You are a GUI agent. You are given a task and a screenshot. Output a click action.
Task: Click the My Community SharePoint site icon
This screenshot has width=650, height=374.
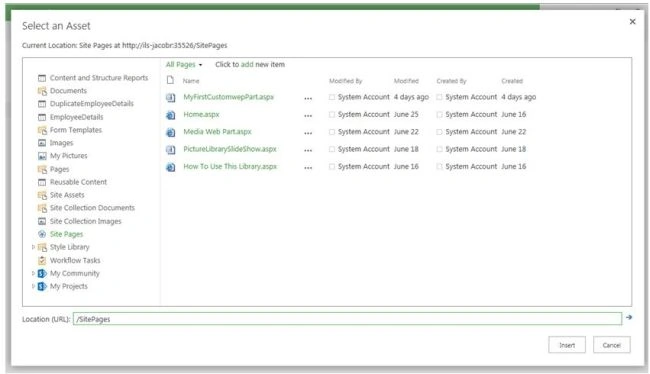[x=42, y=273]
